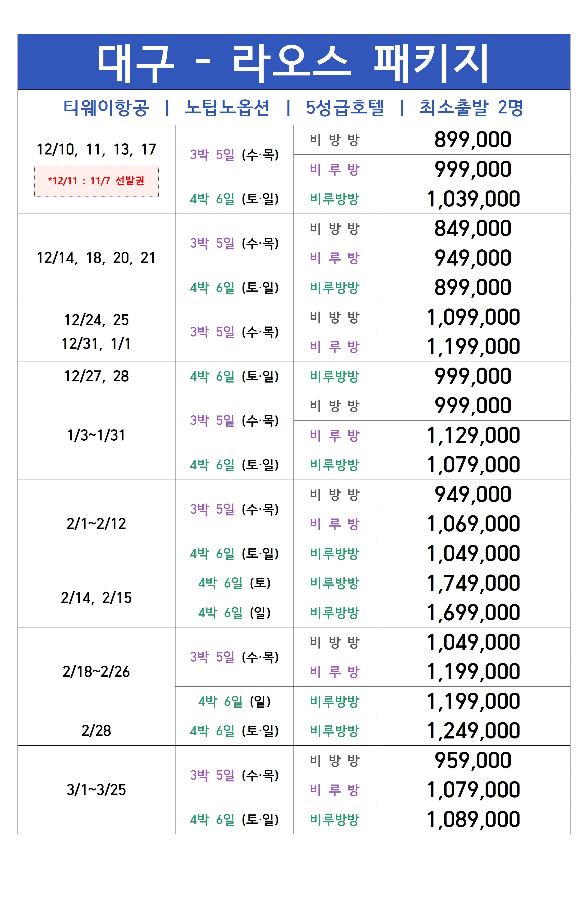Click the 4박 6일 (토) cell
The image size is (588, 897).
click(x=234, y=583)
